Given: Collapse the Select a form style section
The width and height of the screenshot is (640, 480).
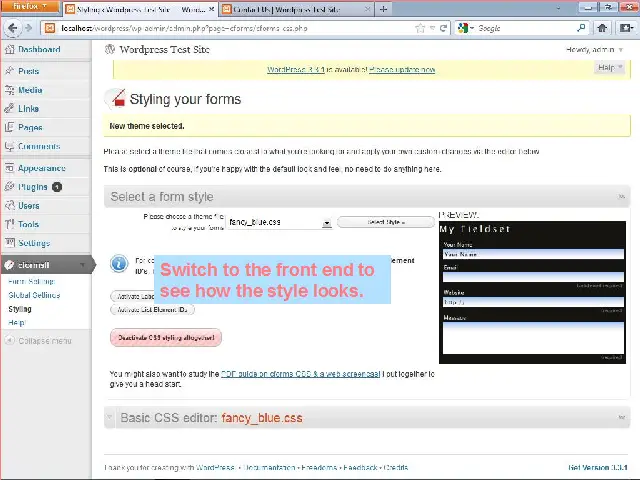Looking at the screenshot, I should pos(621,197).
